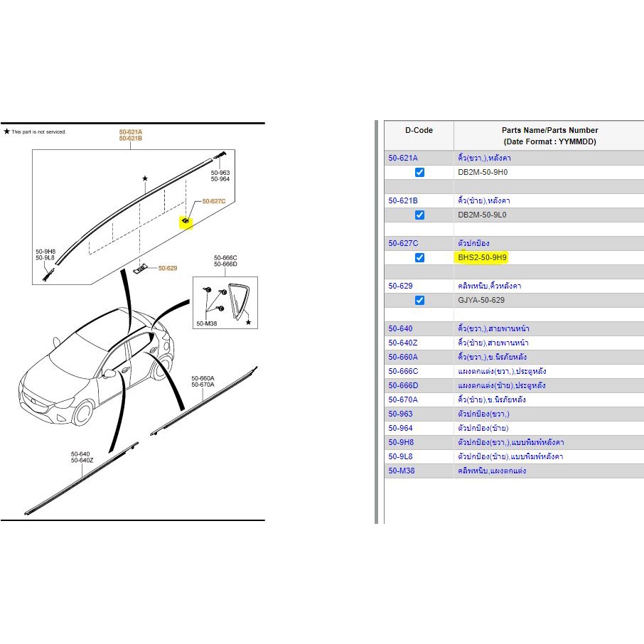644x644 pixels.
Task: Open the 50-M38 D-Code row link
Action: point(402,471)
